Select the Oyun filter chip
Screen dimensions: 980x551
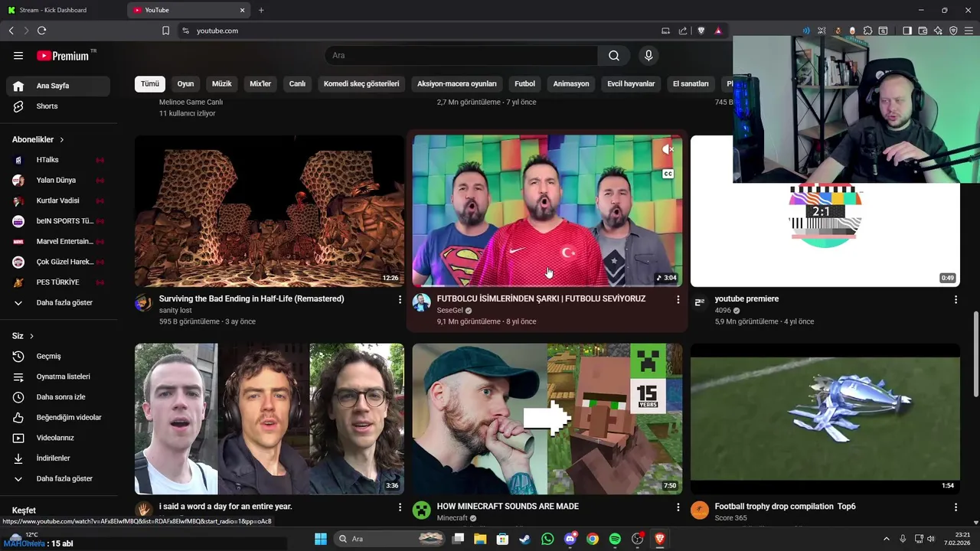click(185, 84)
